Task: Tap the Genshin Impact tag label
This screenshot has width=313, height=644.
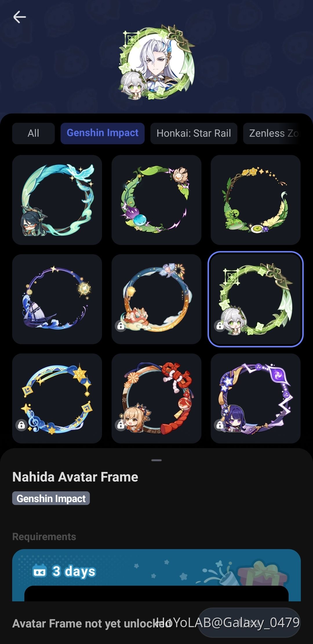Action: 51,499
